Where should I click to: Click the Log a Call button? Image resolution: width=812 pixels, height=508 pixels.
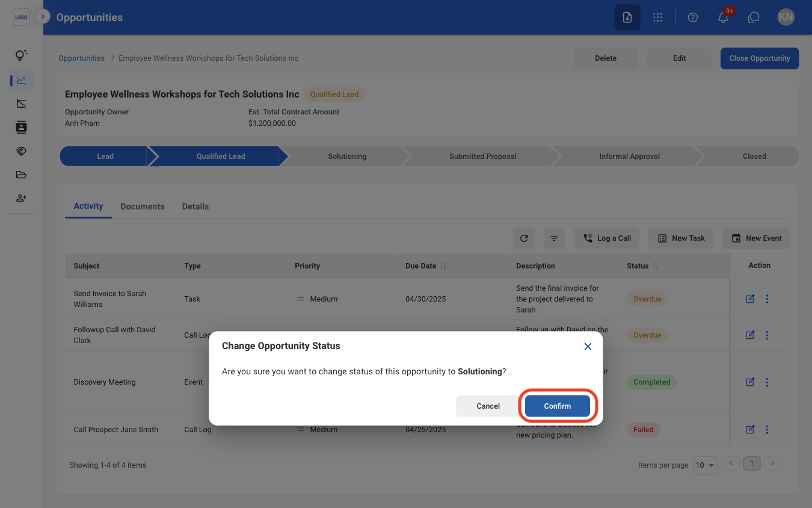pyautogui.click(x=606, y=238)
